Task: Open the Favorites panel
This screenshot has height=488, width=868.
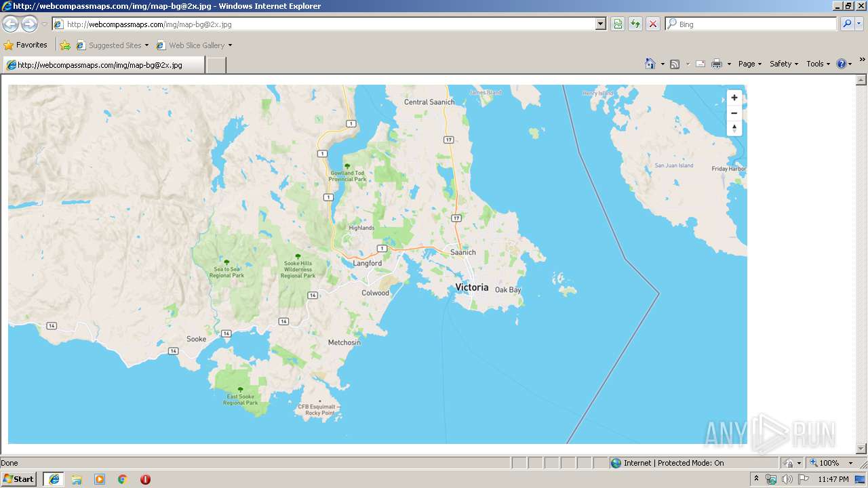Action: (26, 45)
